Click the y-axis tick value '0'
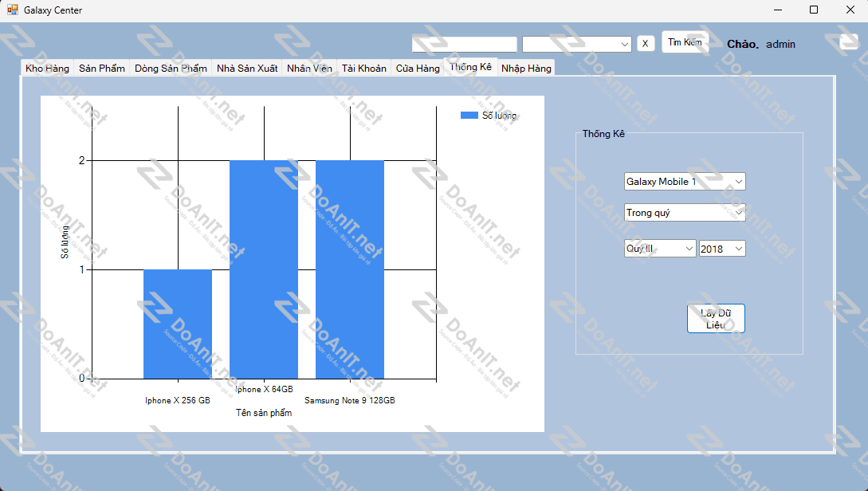The height and width of the screenshot is (491, 868). [x=82, y=378]
